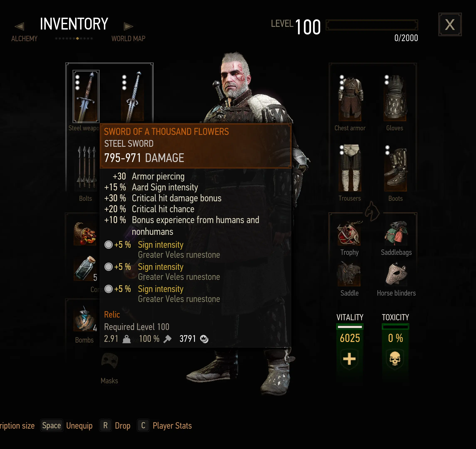Open the Chest armor slot
Screen dimensions: 476x449
350,98
